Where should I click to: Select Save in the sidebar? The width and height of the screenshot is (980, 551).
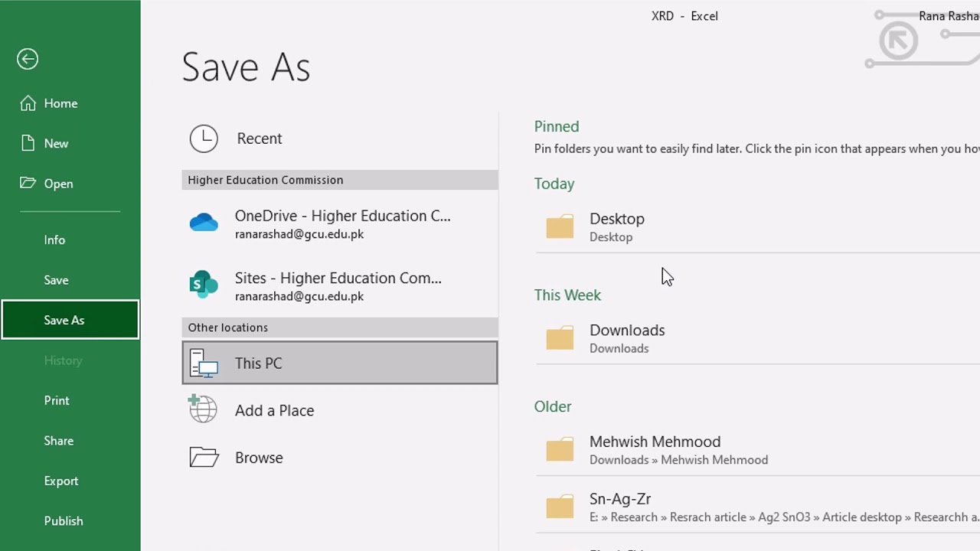pyautogui.click(x=56, y=280)
